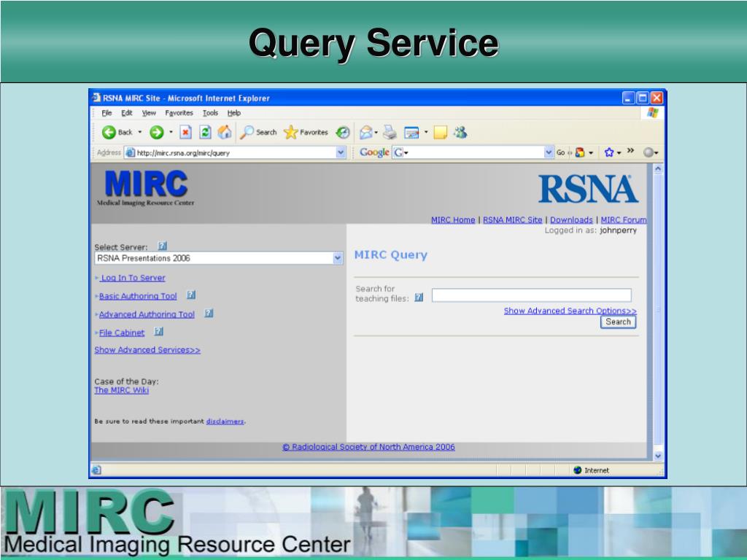
Task: Open the History icon
Action: tap(343, 133)
